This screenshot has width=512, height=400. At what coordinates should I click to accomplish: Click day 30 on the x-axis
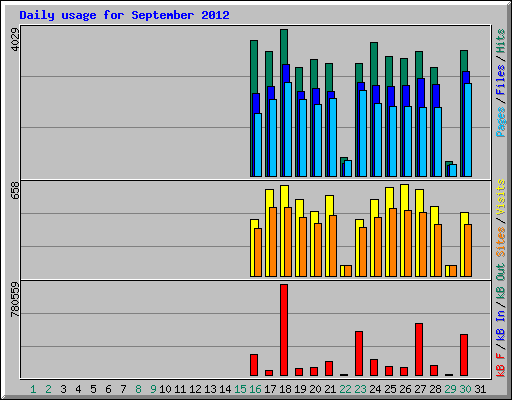tap(465, 389)
